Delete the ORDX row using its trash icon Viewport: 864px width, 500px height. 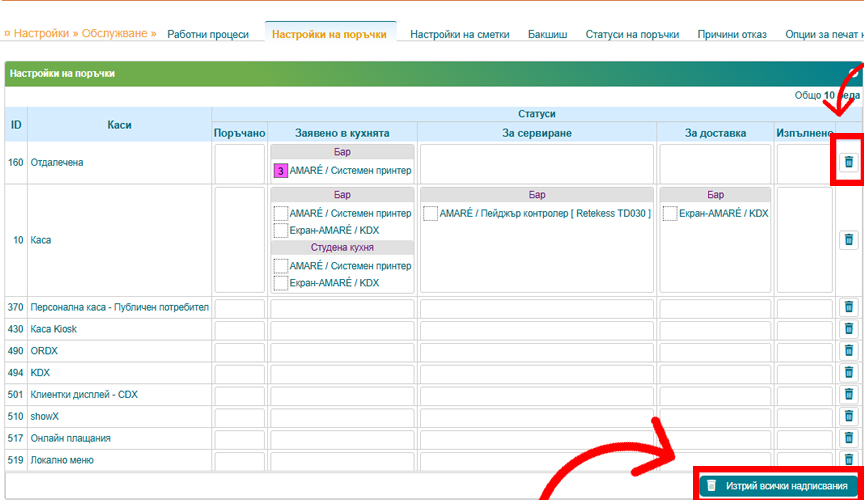(848, 351)
